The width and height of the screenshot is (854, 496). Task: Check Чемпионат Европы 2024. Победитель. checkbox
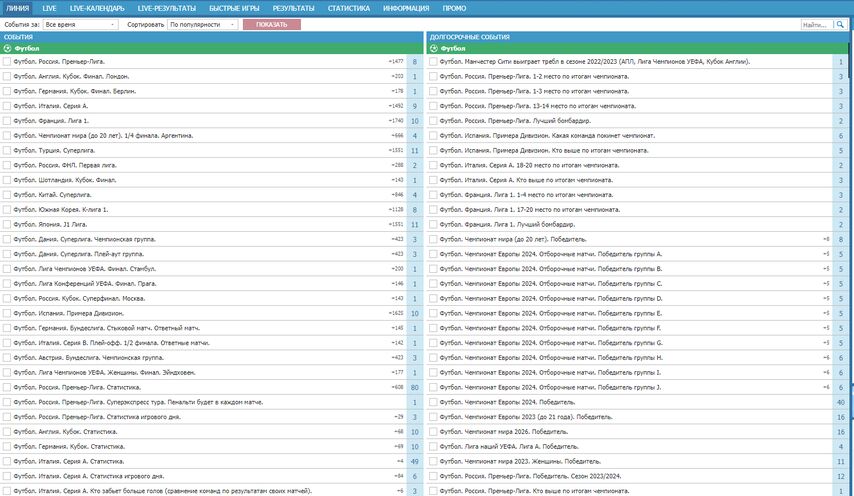pyautogui.click(x=434, y=402)
